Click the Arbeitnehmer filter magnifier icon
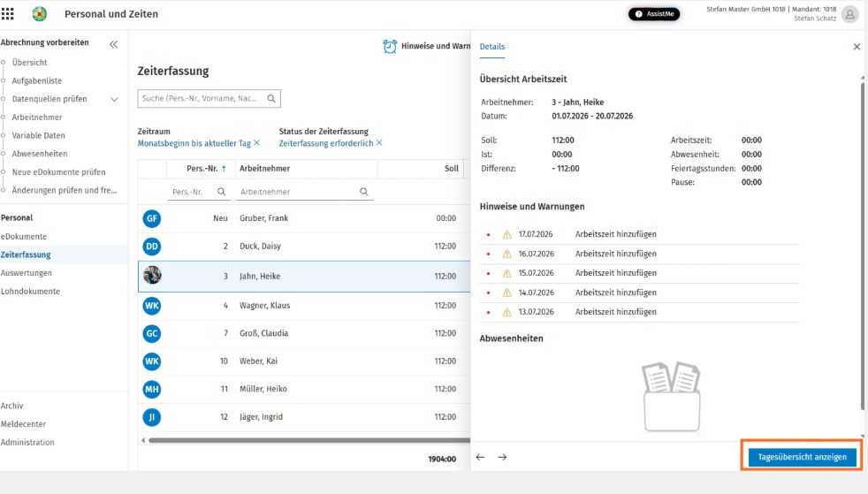The height and width of the screenshot is (494, 868). (363, 192)
